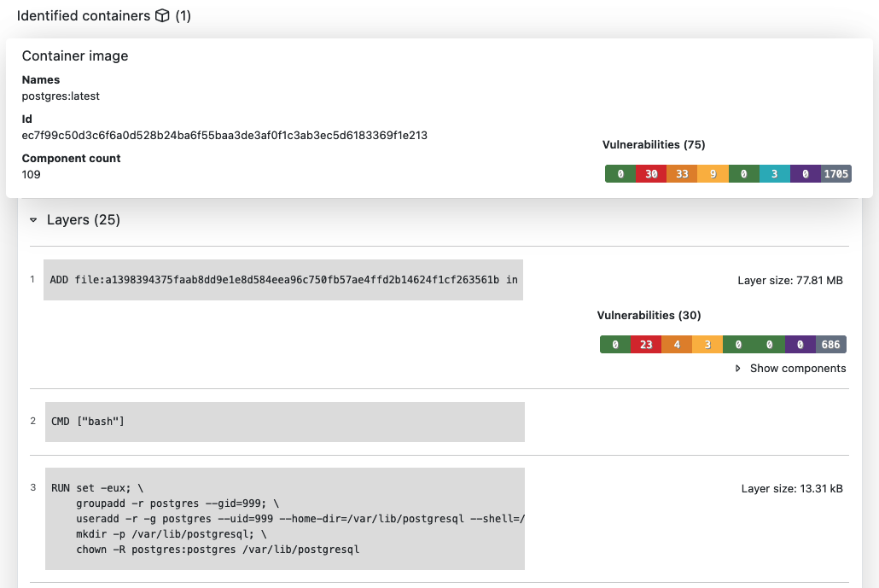Click the Vulnerabilities (30) heading
Screen dimensions: 879x588
click(649, 315)
